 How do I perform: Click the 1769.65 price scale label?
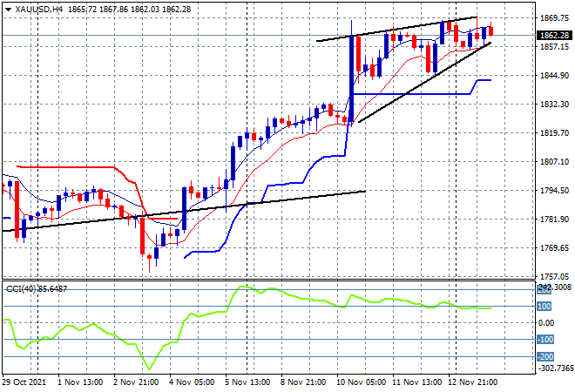tap(554, 248)
